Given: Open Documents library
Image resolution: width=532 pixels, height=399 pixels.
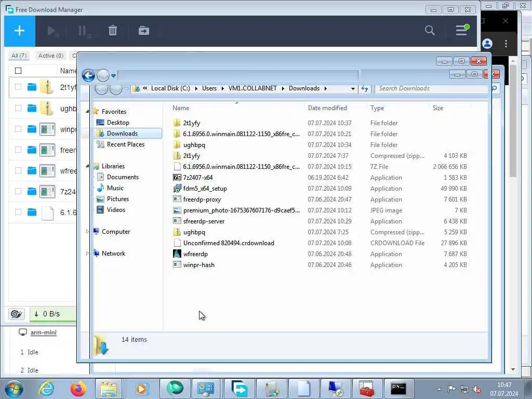Looking at the screenshot, I should point(123,177).
